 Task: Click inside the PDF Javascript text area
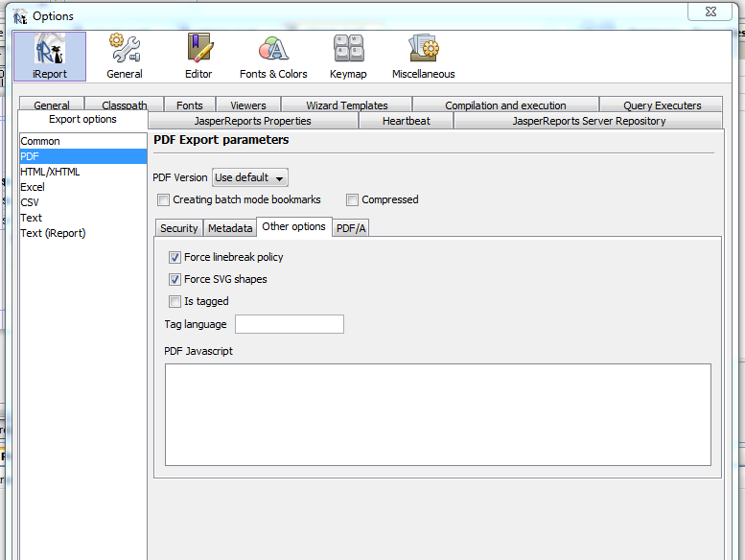tap(438, 414)
